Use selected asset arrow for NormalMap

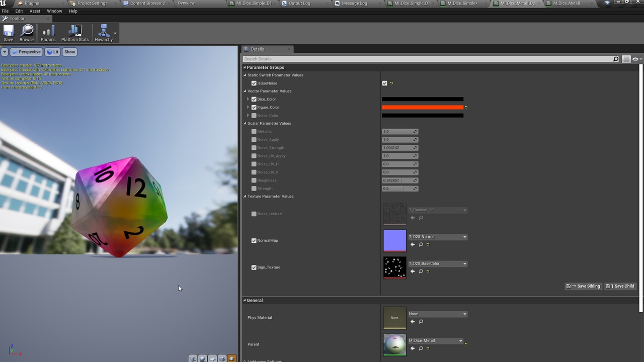click(413, 244)
